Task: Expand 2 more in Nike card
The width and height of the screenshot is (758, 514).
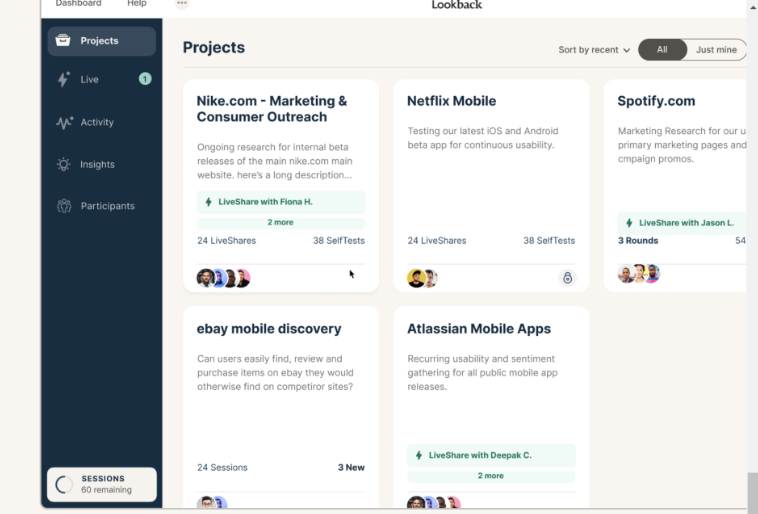Action: 281,222
